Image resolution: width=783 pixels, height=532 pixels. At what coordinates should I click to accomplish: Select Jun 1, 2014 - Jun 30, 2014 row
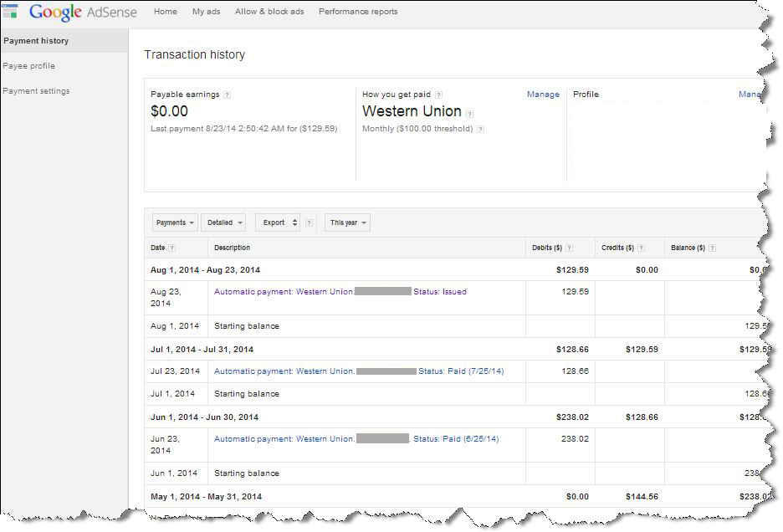[x=455, y=417]
